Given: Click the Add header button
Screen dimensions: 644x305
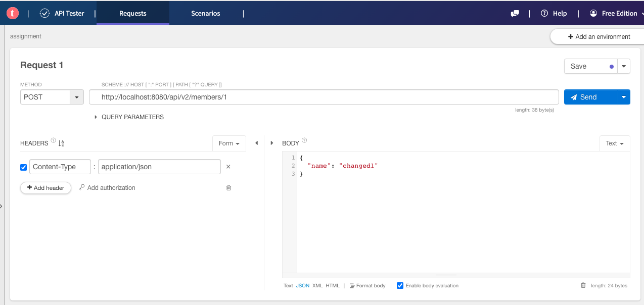Looking at the screenshot, I should pos(45,188).
